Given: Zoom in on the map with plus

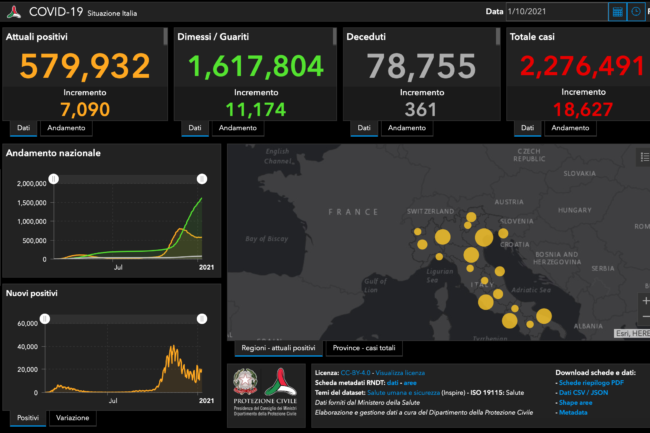Looking at the screenshot, I should point(645,301).
